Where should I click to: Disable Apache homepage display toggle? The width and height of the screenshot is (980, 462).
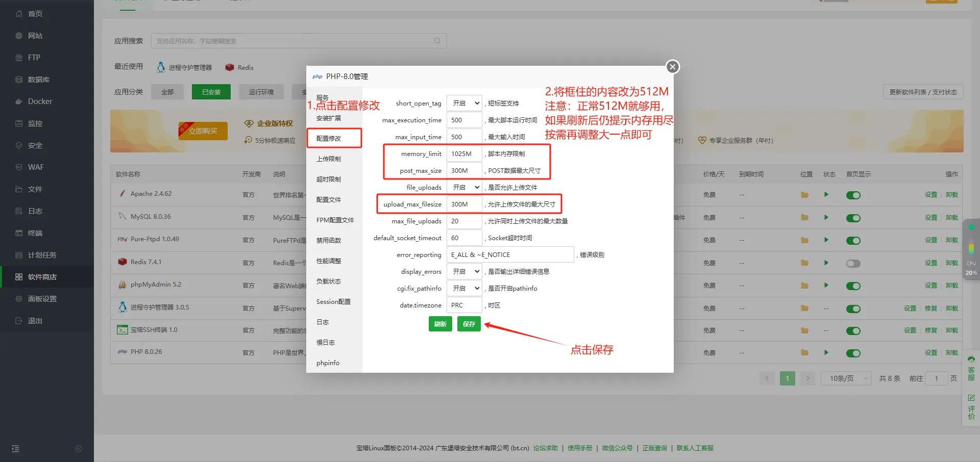click(x=853, y=195)
